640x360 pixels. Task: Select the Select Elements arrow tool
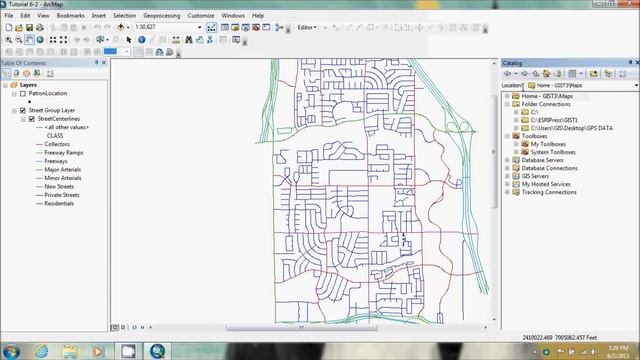[x=129, y=40]
